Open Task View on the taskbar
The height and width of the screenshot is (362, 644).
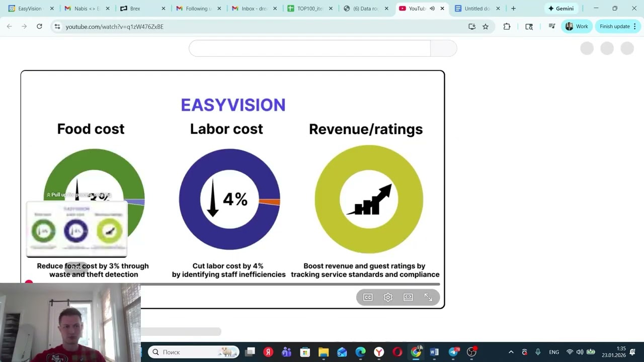tap(250, 352)
